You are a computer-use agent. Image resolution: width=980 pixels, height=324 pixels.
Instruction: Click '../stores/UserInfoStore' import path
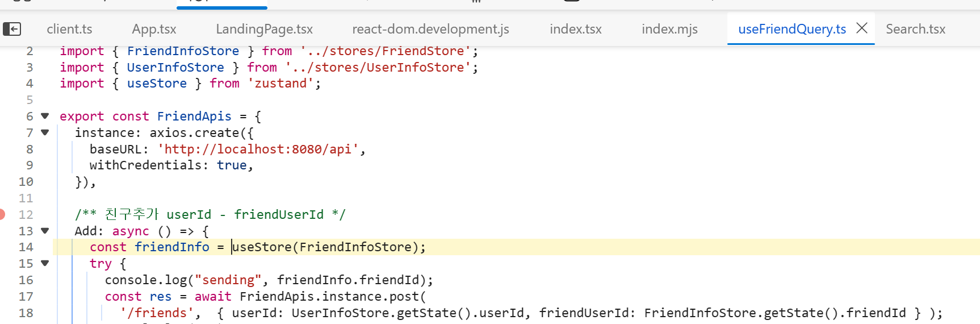tap(378, 67)
